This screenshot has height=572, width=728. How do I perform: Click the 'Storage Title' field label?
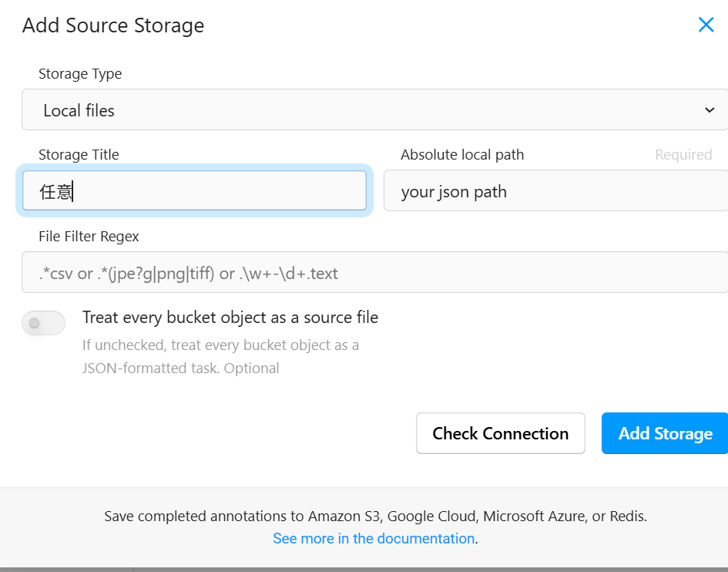pyautogui.click(x=79, y=155)
